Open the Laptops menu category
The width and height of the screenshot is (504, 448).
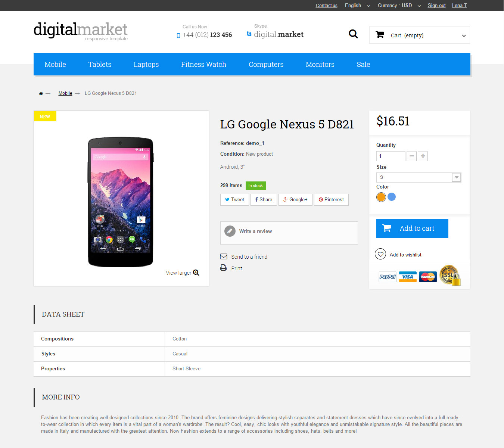pyautogui.click(x=146, y=65)
